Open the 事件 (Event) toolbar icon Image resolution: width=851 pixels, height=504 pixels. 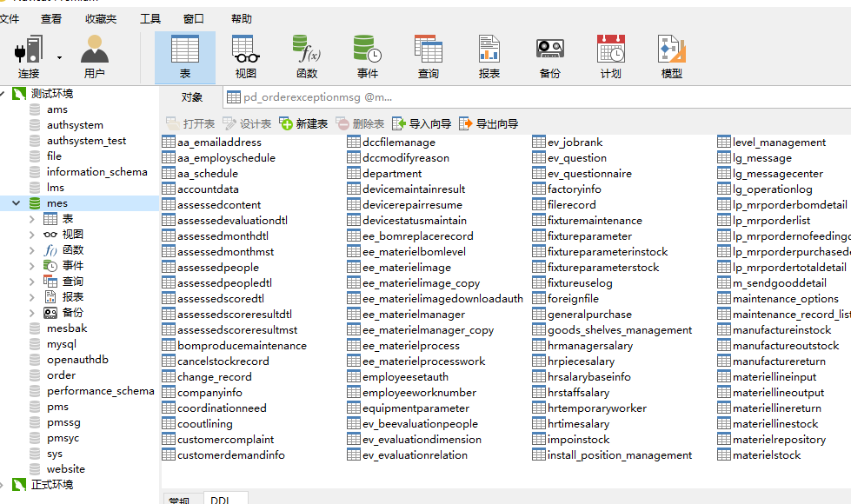368,57
